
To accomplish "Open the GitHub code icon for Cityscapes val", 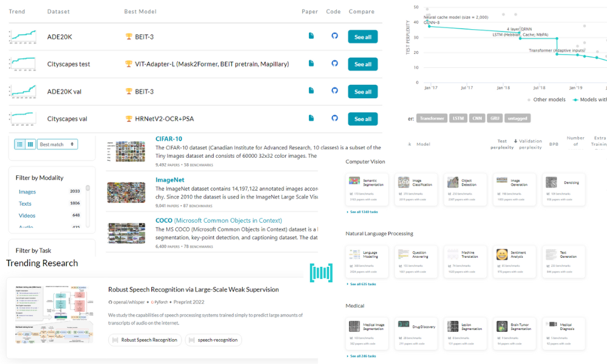I will coord(335,118).
